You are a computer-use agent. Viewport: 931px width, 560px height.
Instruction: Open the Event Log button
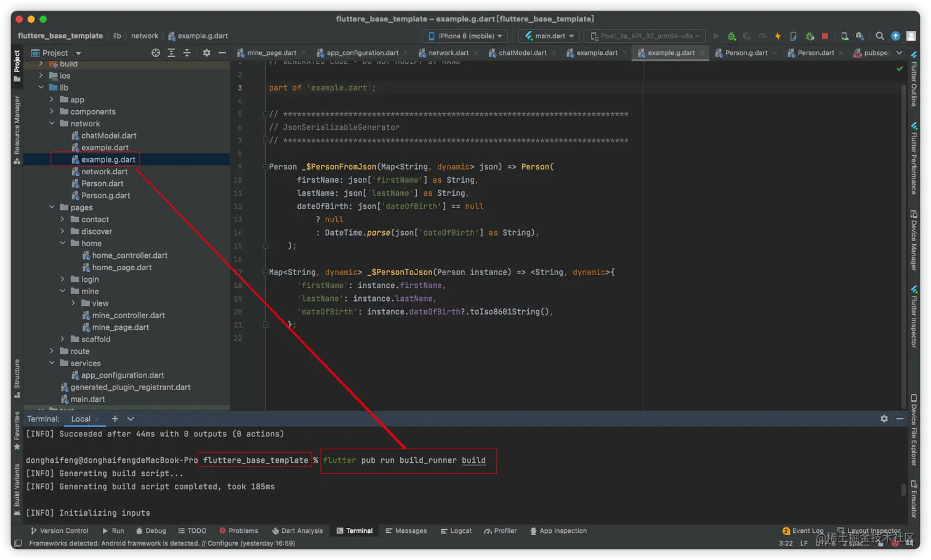(x=802, y=531)
